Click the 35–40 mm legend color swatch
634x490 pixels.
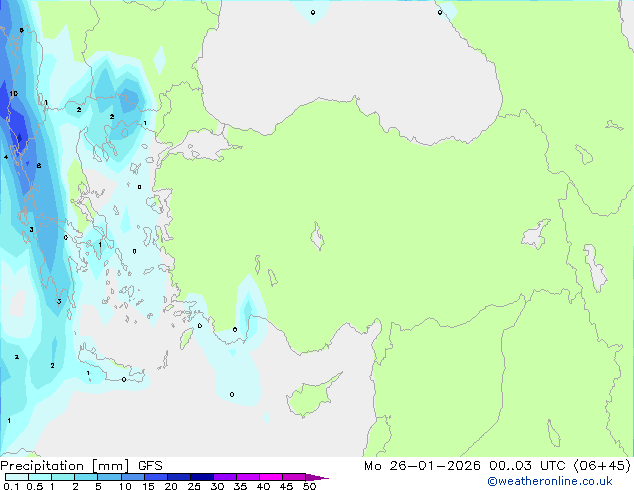pos(247,477)
